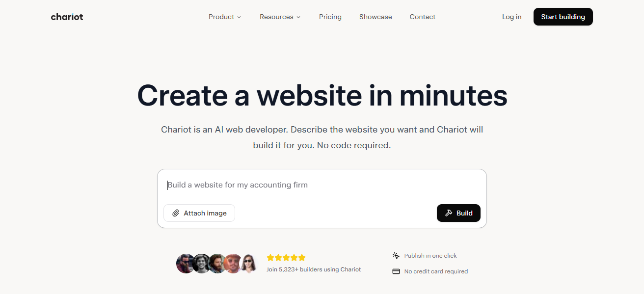Select the last avatar of the long-haired woman
Image resolution: width=644 pixels, height=294 pixels.
249,264
